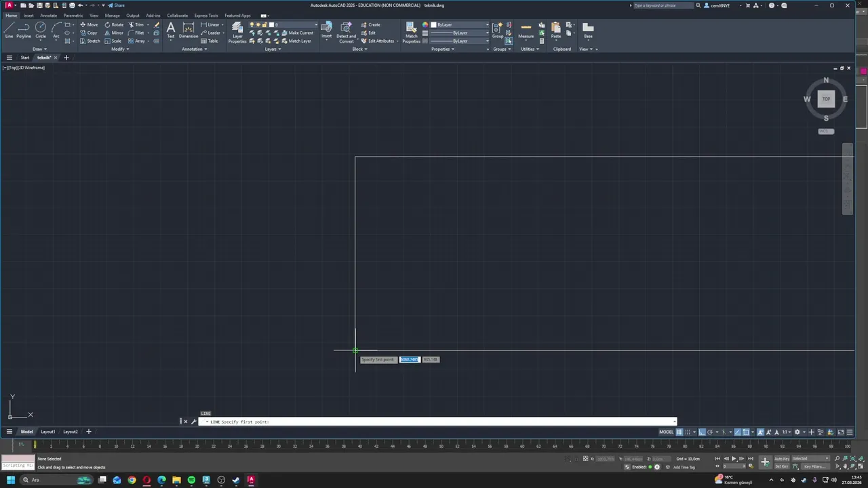Activate the Copy command
Screen dimensions: 868x488
pos(88,33)
